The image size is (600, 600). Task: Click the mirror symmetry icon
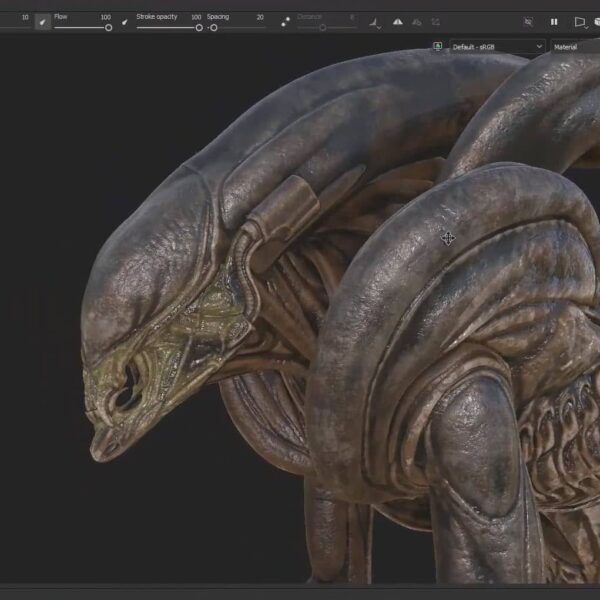(398, 21)
